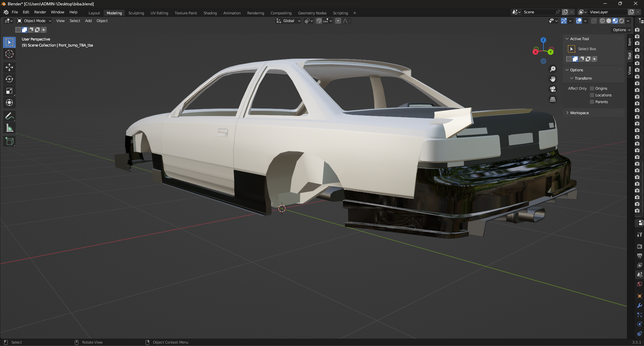Click the Z axis on navigation gizmo
Screen dimensions: 644x346
coord(543,40)
